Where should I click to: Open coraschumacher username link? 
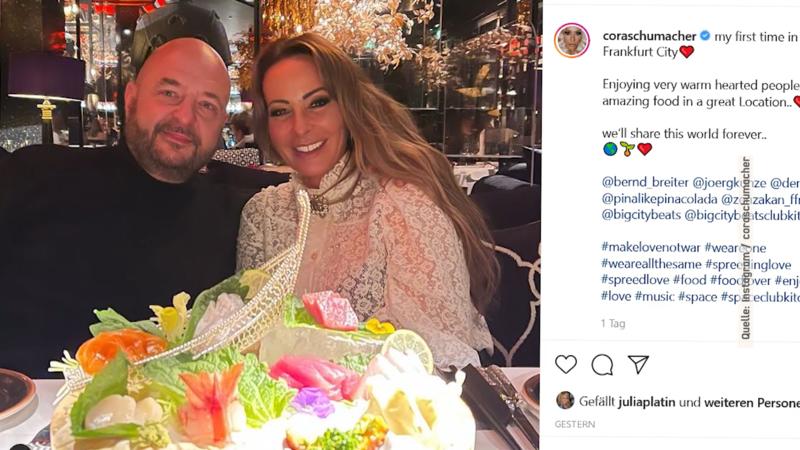(649, 36)
